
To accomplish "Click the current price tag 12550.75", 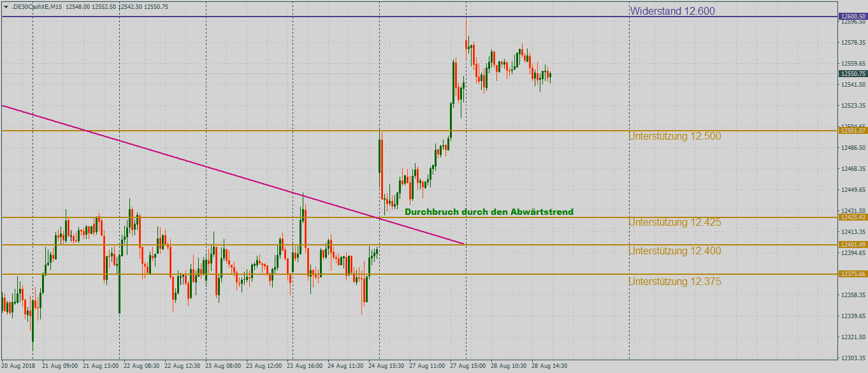I will pos(853,74).
